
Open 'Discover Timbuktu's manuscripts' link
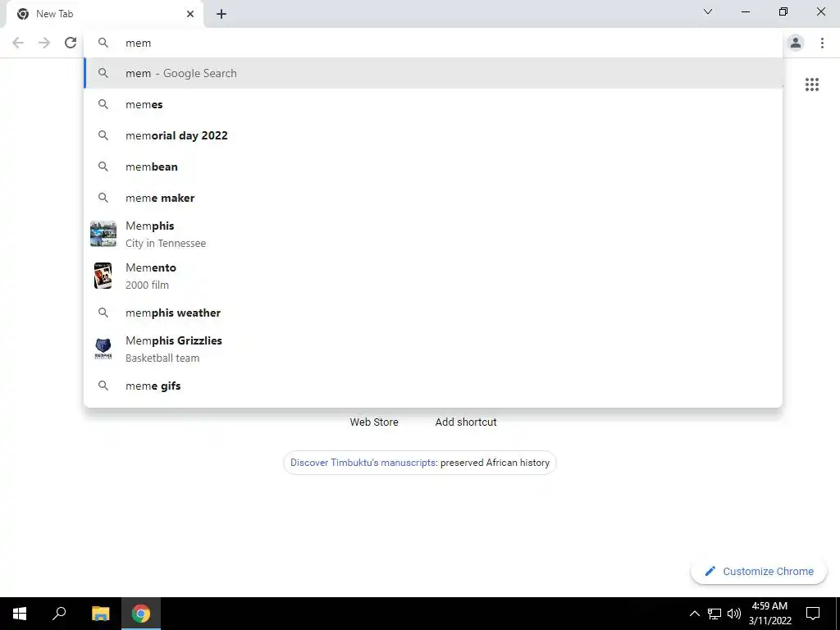363,463
